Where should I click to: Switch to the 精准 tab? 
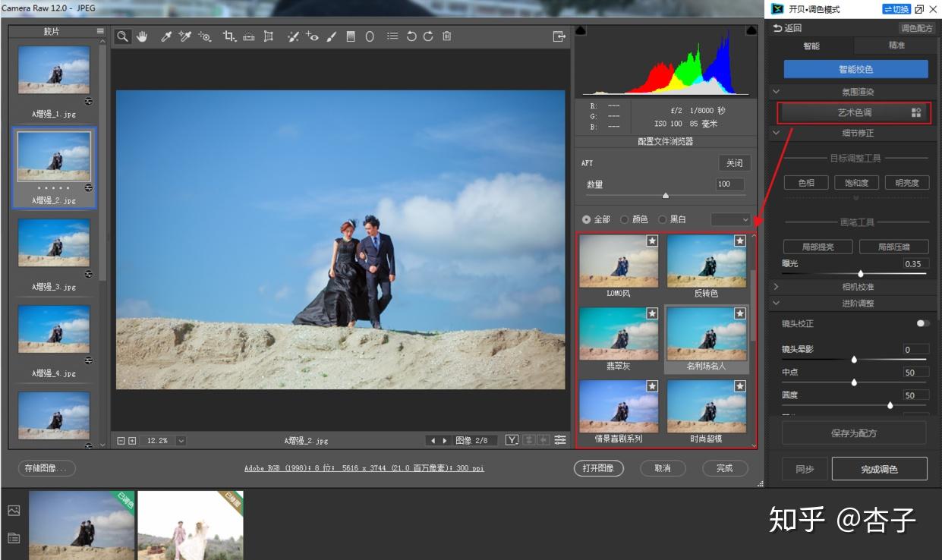896,46
